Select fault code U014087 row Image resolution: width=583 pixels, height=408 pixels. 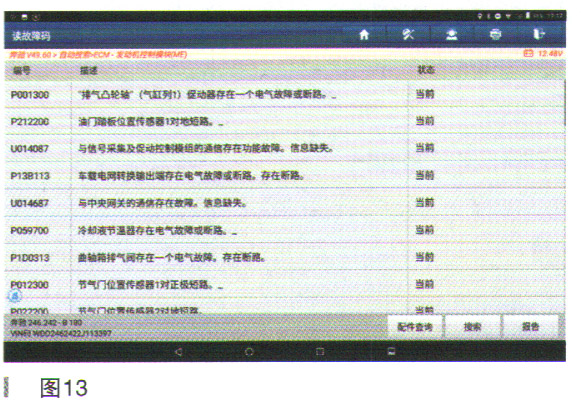(x=284, y=148)
